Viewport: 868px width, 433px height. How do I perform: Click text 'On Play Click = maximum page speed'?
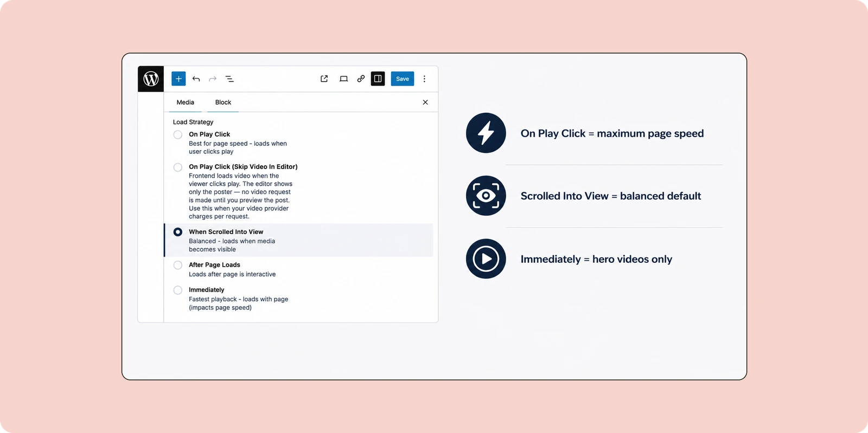pos(612,133)
